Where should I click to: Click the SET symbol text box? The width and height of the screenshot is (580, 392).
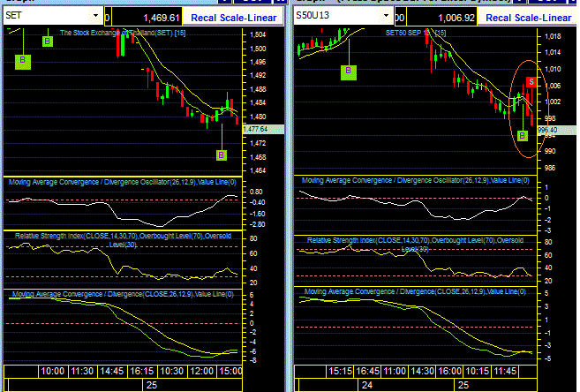48,16
